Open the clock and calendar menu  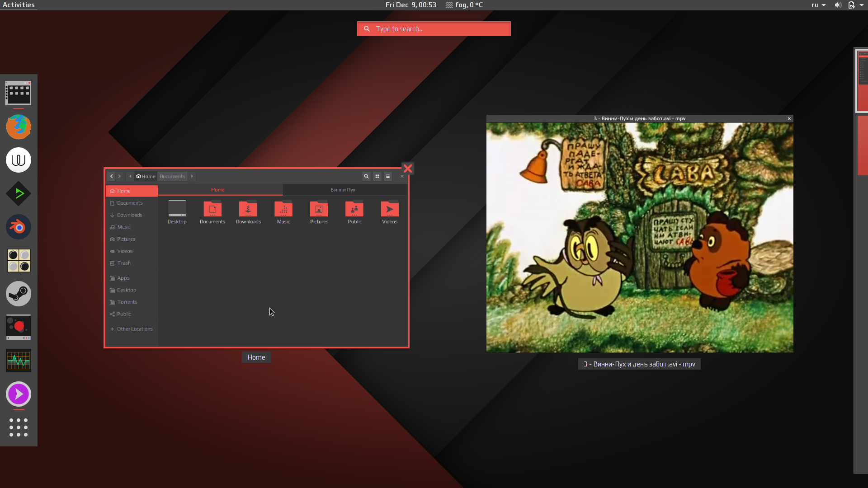[410, 5]
